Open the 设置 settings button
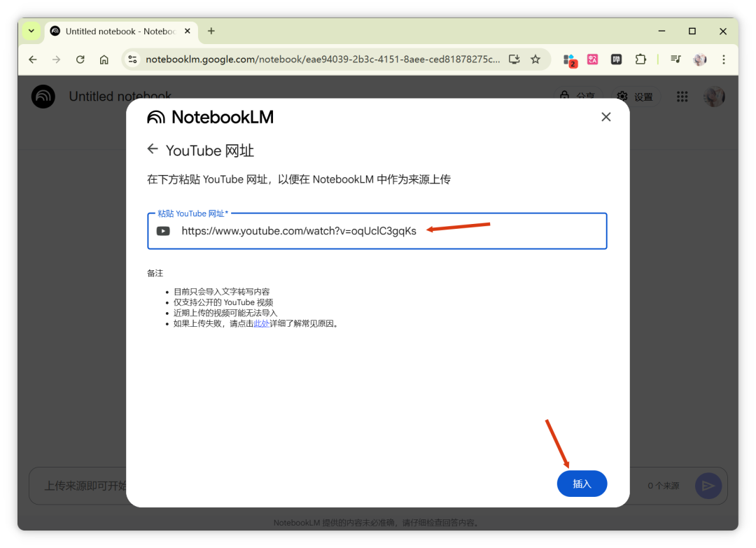This screenshot has width=756, height=548. (636, 97)
